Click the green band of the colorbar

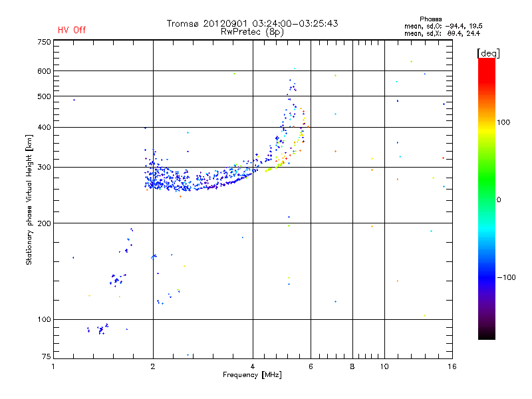487,180
